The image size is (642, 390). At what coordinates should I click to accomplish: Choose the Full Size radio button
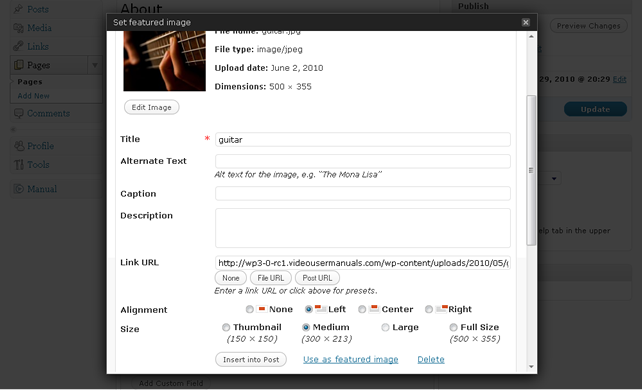453,327
